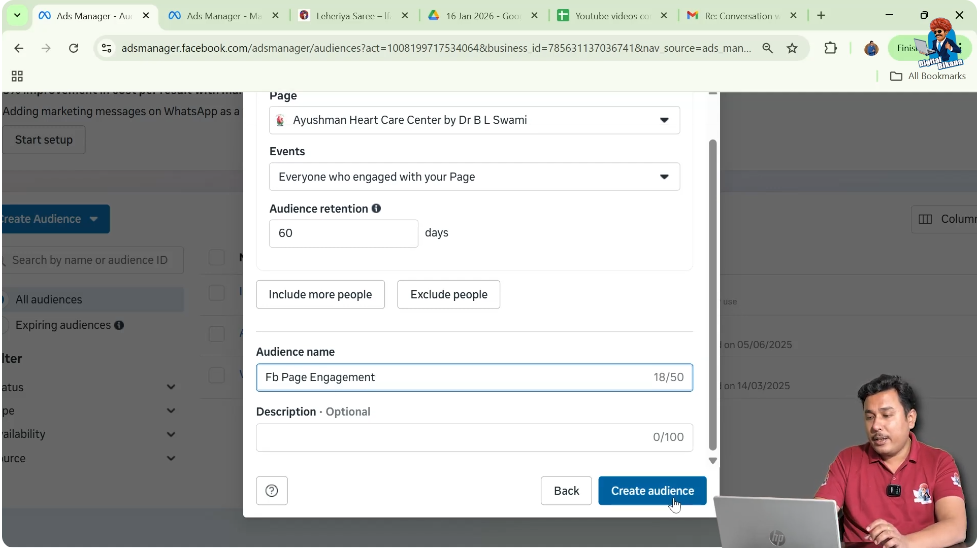Screen dimensions: 978x548
Task: Click the zoom magnifier icon in address bar
Action: 768,48
